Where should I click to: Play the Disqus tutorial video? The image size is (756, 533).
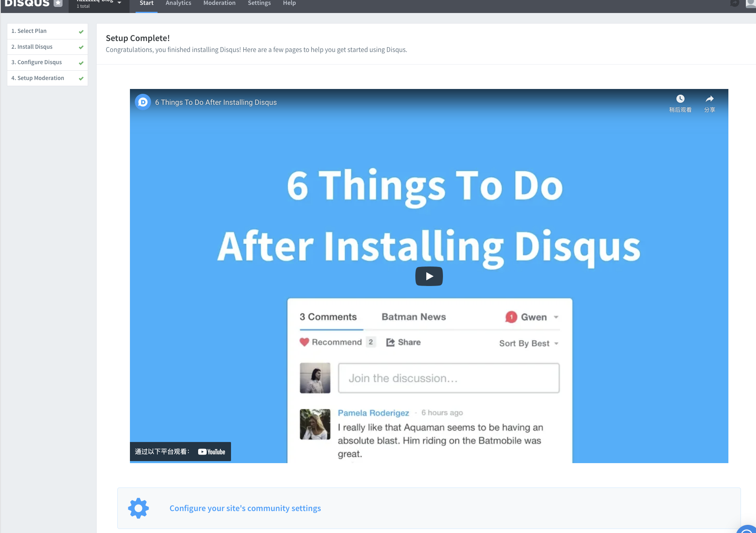pyautogui.click(x=429, y=276)
